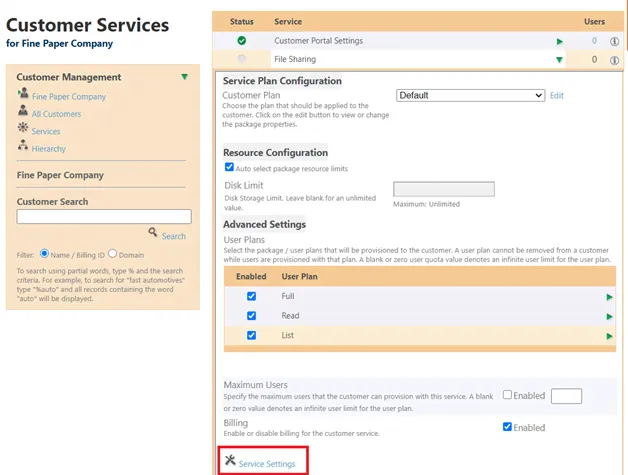628x475 pixels.
Task: Click the Fine Paper Company customer icon
Action: coord(23,95)
